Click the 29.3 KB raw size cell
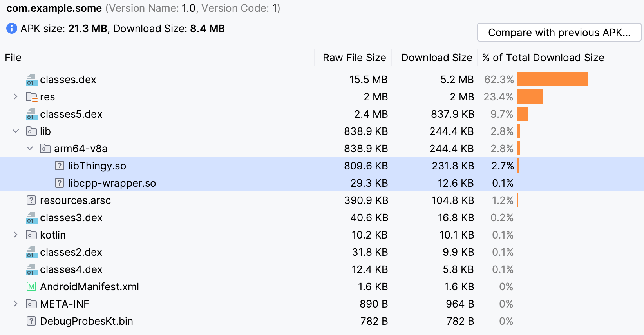Image resolution: width=644 pixels, height=335 pixels. [369, 183]
